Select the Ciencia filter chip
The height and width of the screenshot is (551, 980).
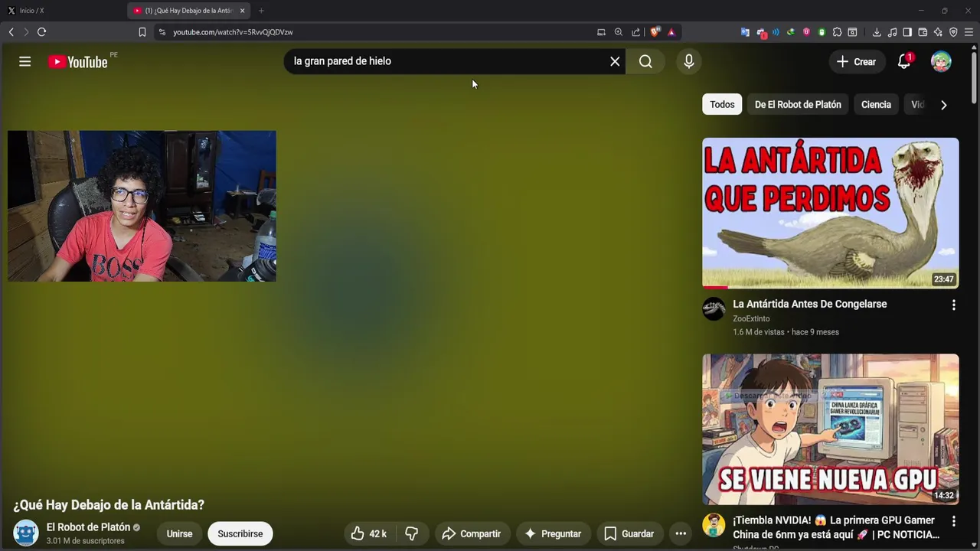pyautogui.click(x=876, y=105)
